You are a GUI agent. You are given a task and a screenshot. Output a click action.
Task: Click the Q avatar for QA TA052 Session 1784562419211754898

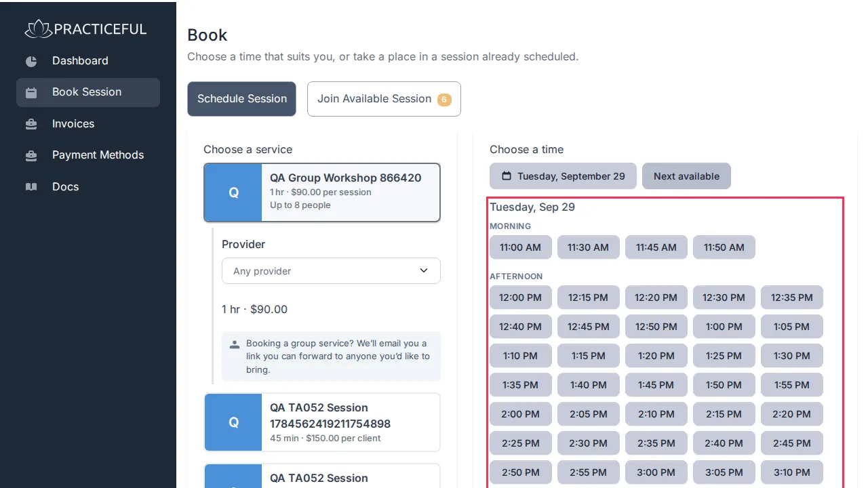tap(233, 422)
